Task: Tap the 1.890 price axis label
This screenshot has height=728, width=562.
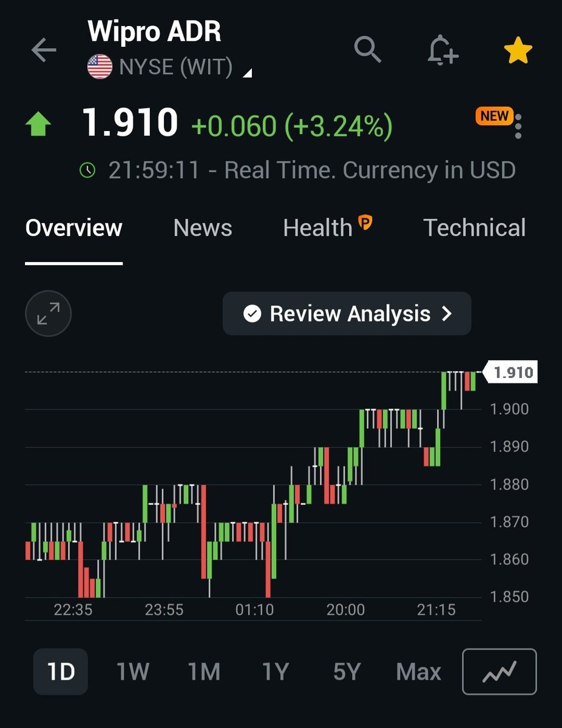Action: click(x=509, y=447)
